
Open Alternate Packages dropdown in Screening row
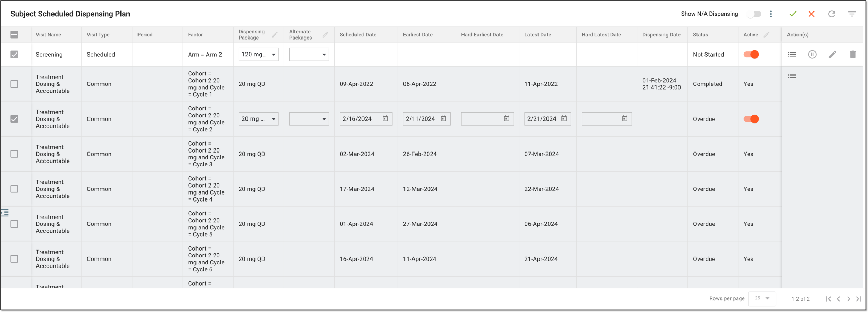click(x=309, y=55)
